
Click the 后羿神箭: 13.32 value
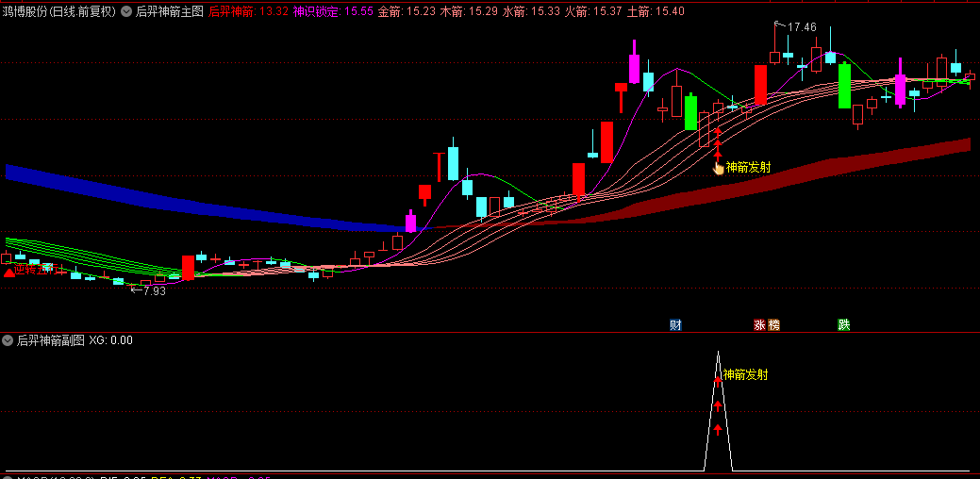point(248,10)
